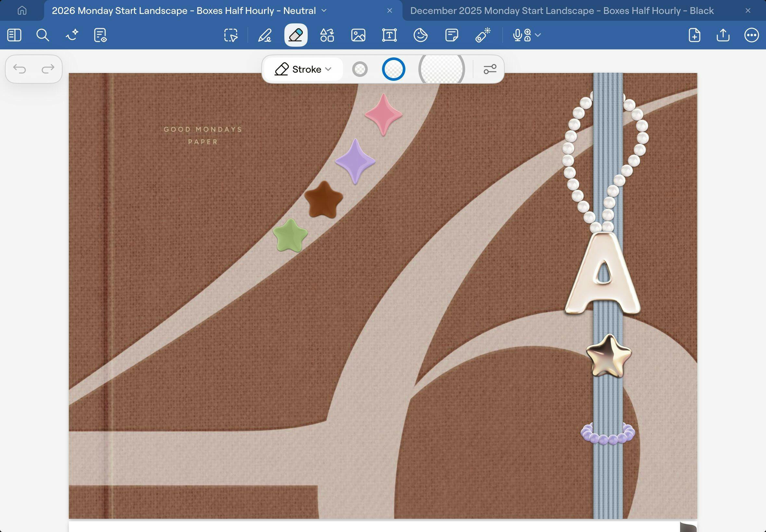766x532 pixels.
Task: Open eraser settings sliders icon
Action: 490,69
